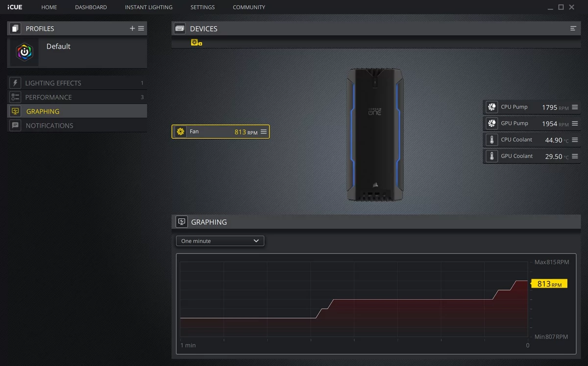This screenshot has height=366, width=588.
Task: Click the Notifications speech bubble icon
Action: click(x=15, y=126)
